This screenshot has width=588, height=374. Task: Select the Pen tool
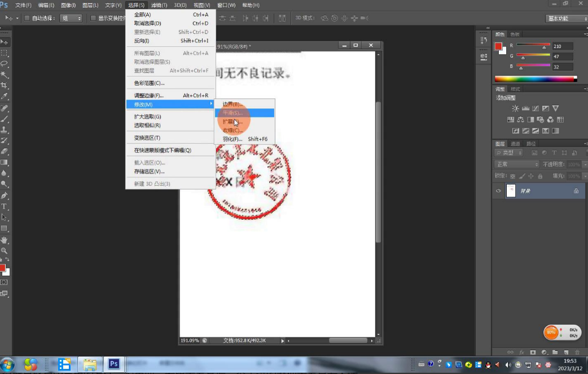(x=5, y=195)
